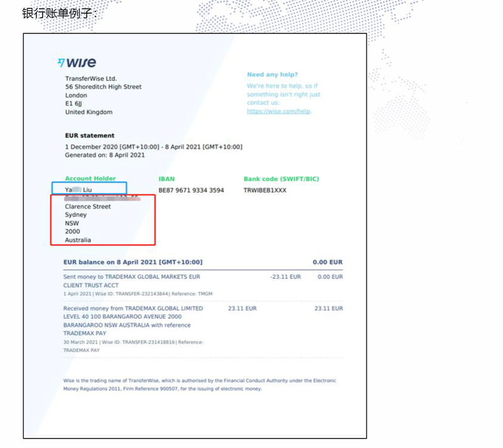Click the "Received money from TRADEMAX GLOBAL LIMITED" description
The width and height of the screenshot is (503, 448).
tap(133, 320)
